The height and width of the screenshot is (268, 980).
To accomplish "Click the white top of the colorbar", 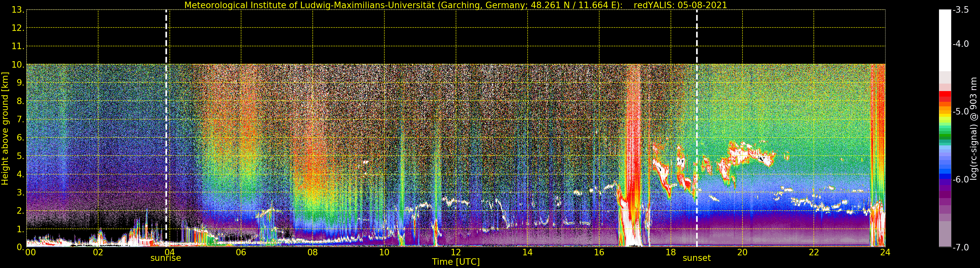I will pos(945,40).
